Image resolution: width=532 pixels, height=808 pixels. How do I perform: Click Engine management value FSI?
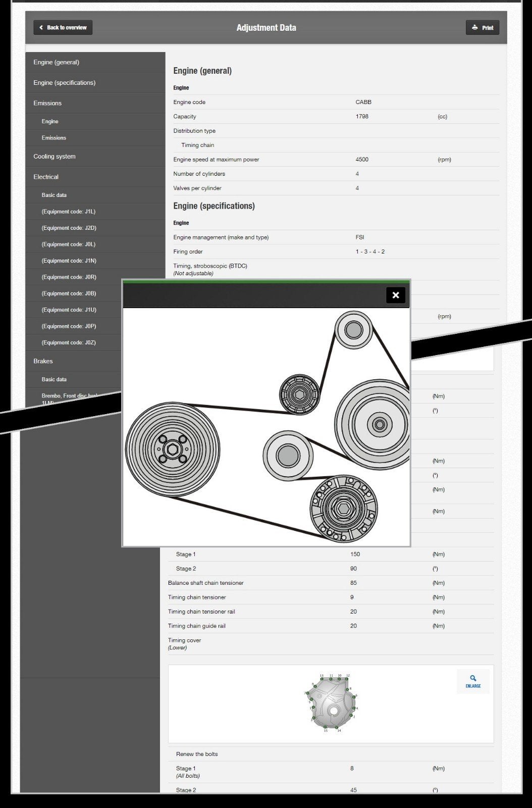click(x=360, y=237)
